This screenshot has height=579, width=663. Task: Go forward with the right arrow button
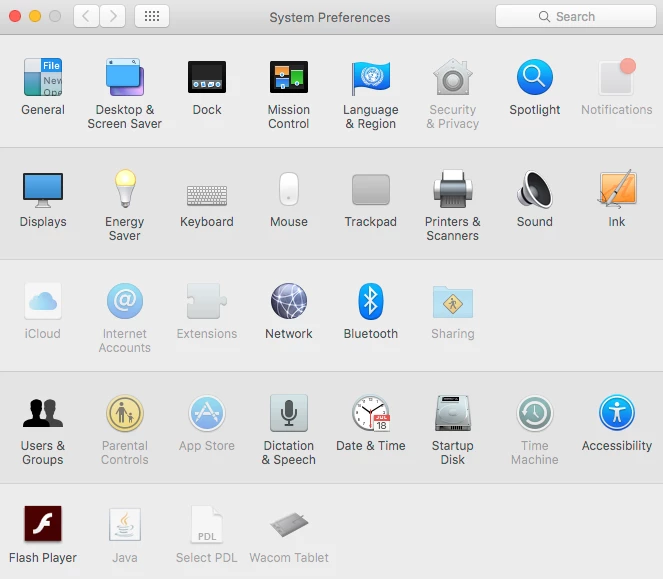(112, 16)
